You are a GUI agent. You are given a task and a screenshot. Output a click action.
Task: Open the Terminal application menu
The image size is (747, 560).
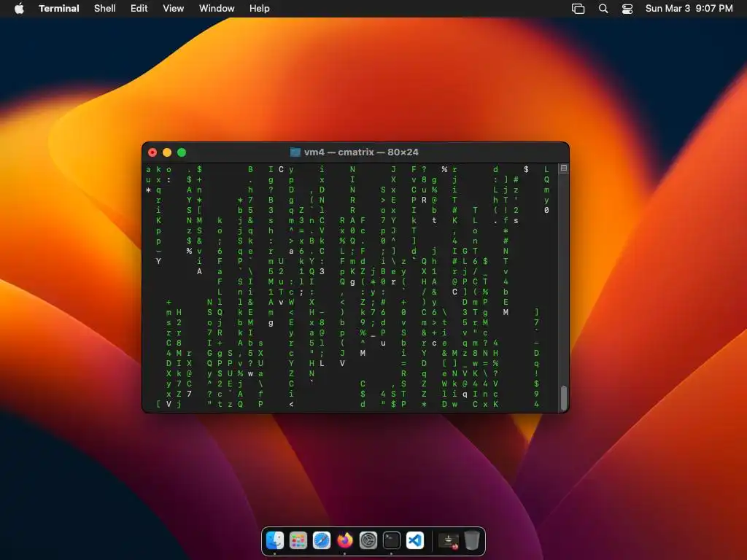pos(58,9)
